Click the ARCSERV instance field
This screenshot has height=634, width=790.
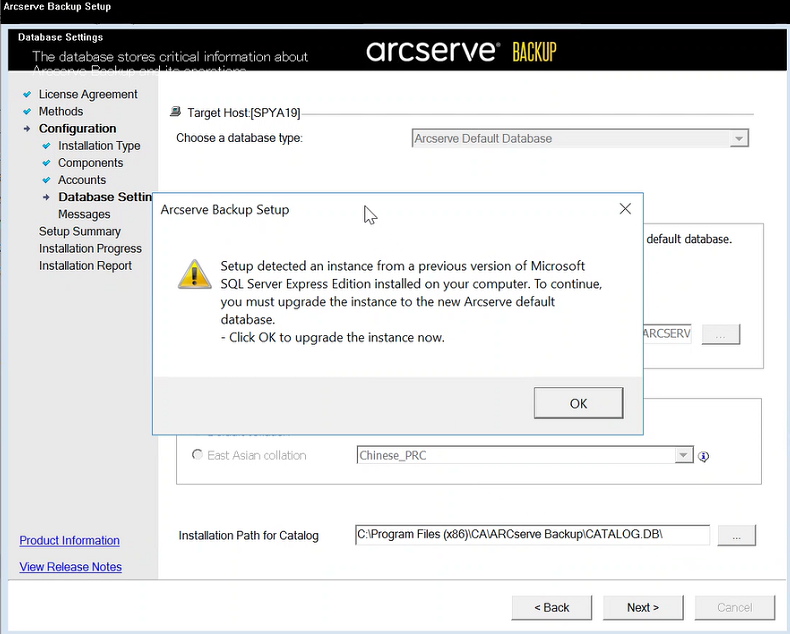click(667, 334)
